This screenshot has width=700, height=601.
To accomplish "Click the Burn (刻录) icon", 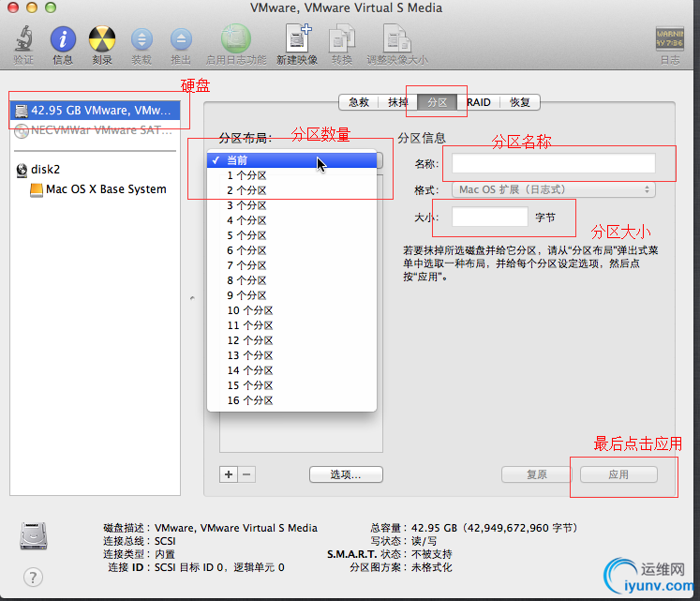I will (102, 38).
